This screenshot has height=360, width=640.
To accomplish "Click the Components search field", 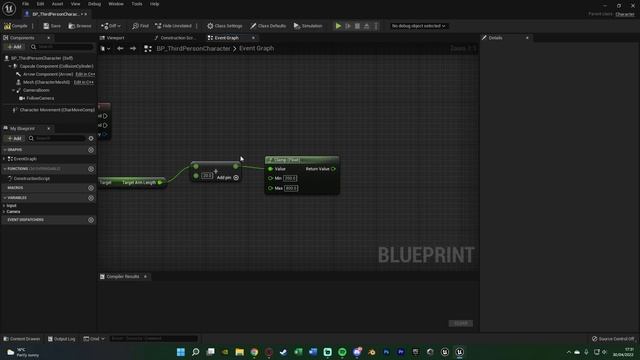I will (62, 47).
